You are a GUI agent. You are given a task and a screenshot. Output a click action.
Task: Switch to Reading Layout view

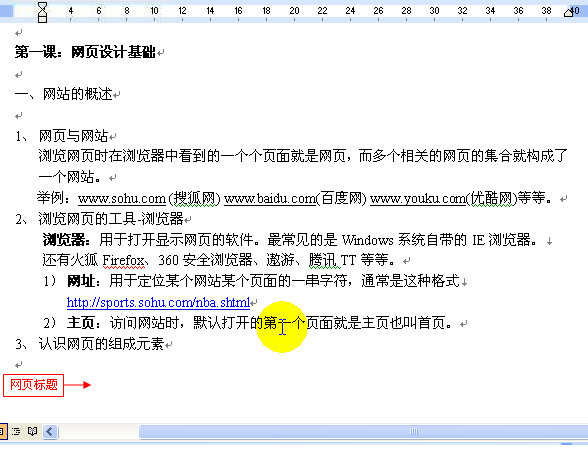point(33,431)
